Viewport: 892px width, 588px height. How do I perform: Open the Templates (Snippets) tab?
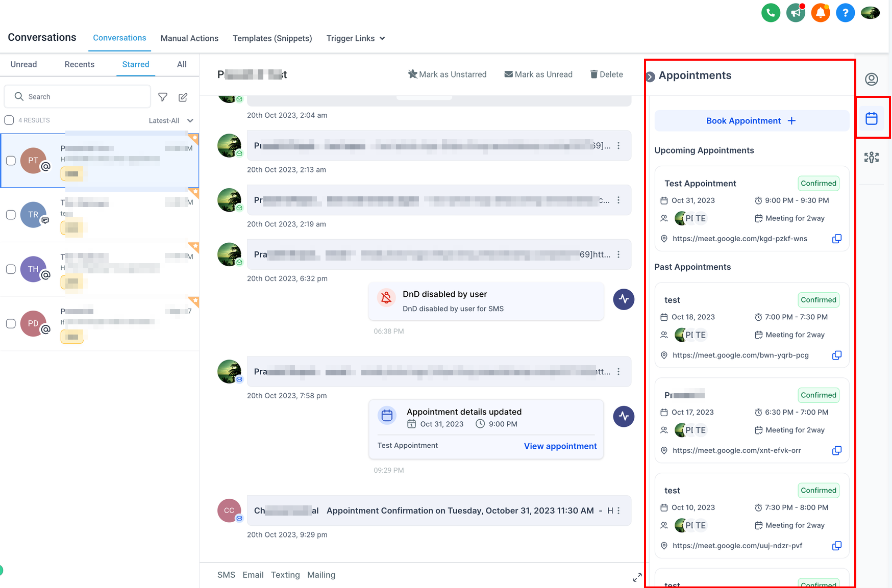(x=272, y=38)
